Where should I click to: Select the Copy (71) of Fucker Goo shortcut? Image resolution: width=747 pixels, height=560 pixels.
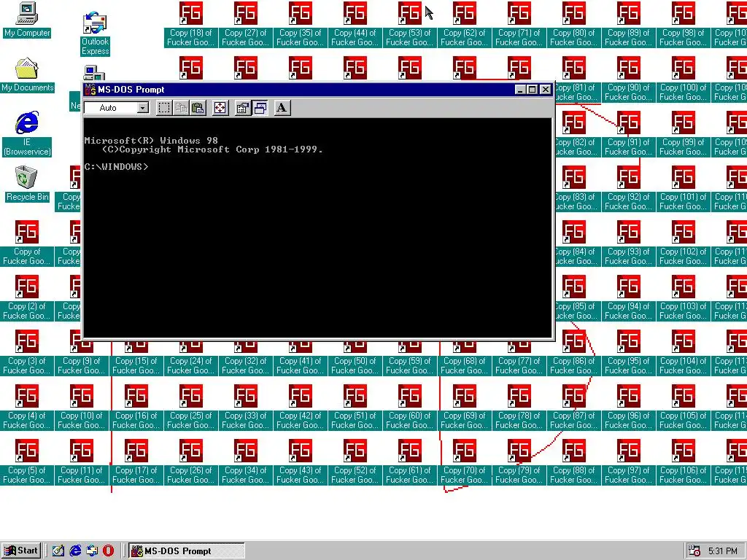point(519,24)
